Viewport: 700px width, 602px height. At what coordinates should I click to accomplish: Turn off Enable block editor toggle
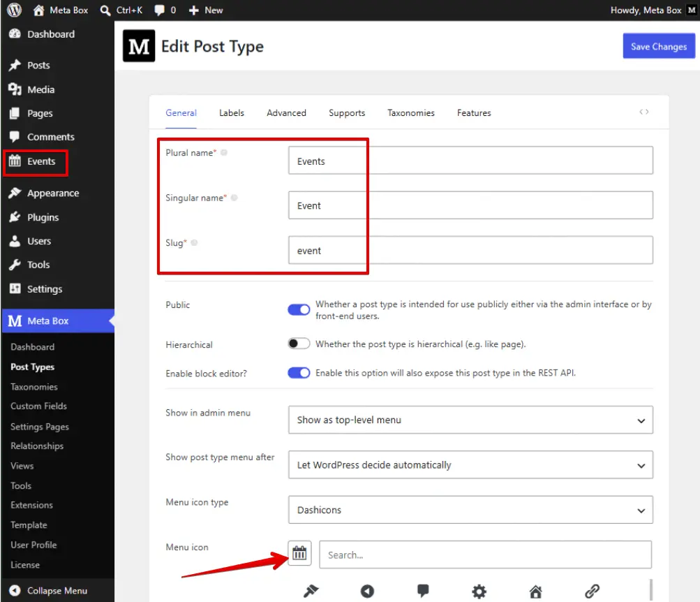(299, 373)
